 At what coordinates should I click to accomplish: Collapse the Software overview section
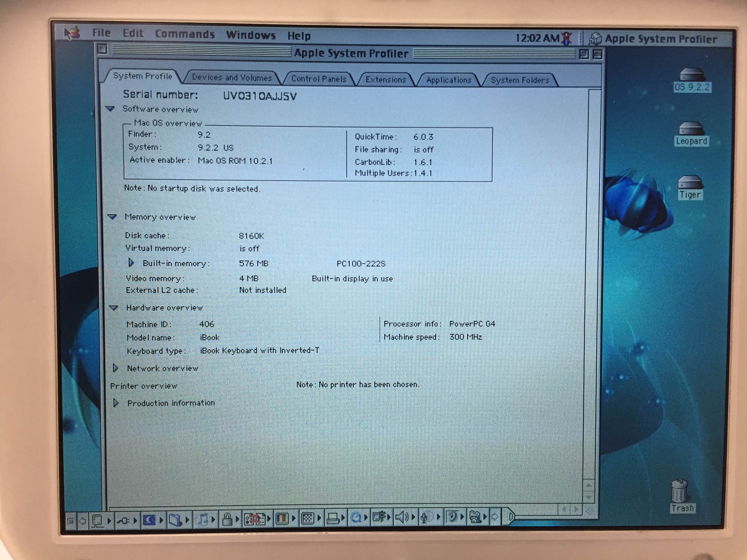(x=110, y=109)
